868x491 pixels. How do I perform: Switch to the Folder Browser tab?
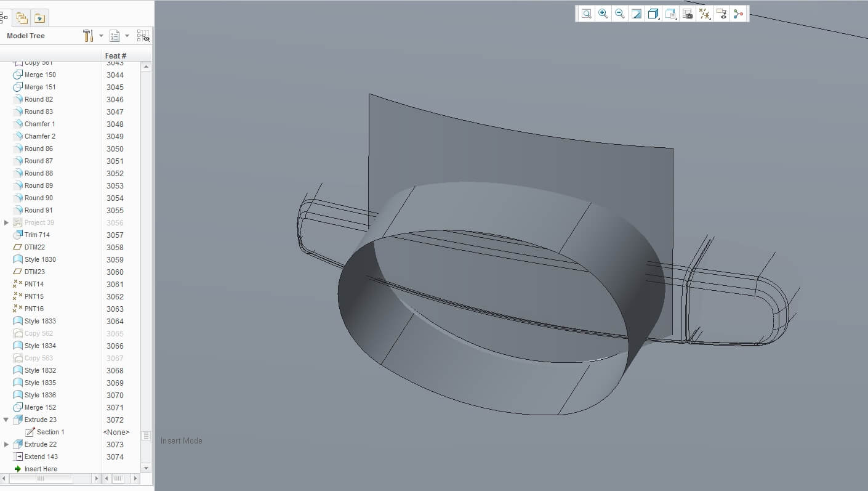pyautogui.click(x=22, y=18)
